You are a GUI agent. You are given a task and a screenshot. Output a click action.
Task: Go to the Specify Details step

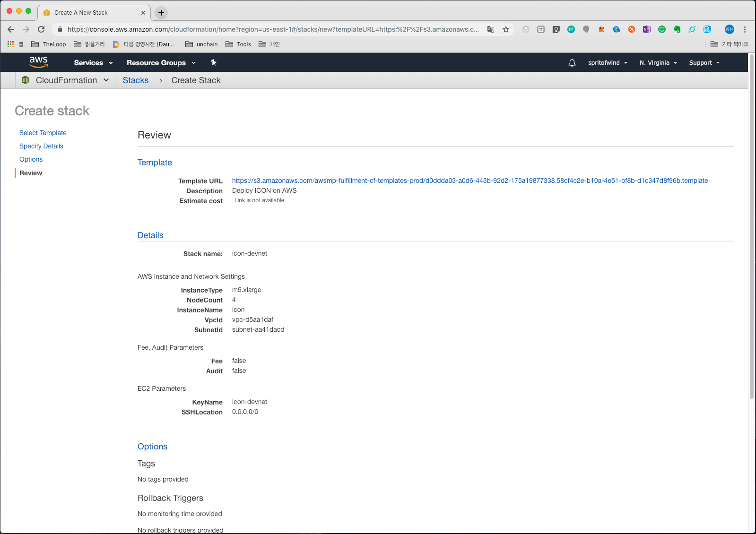click(41, 146)
